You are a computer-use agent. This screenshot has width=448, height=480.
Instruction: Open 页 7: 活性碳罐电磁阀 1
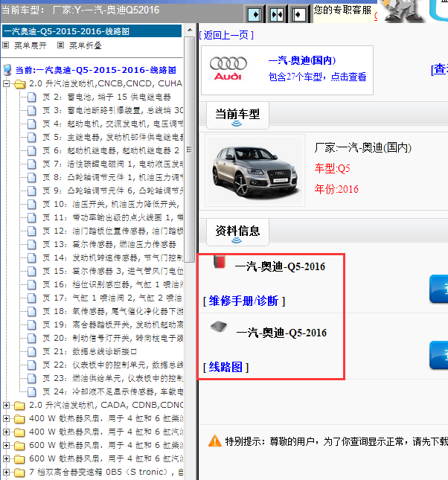click(112, 164)
